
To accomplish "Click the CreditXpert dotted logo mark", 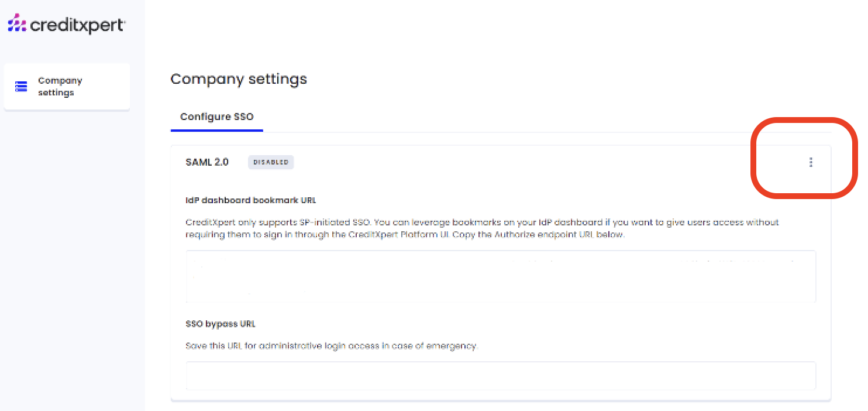I will tap(16, 23).
